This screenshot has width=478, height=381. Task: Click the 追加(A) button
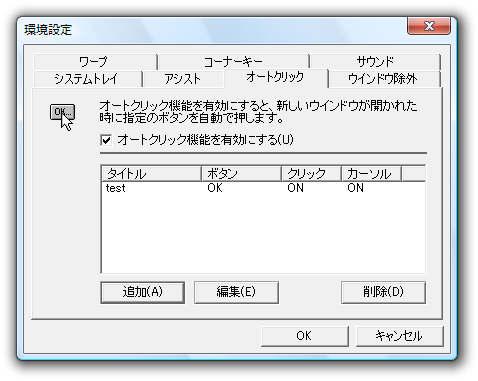pos(142,292)
